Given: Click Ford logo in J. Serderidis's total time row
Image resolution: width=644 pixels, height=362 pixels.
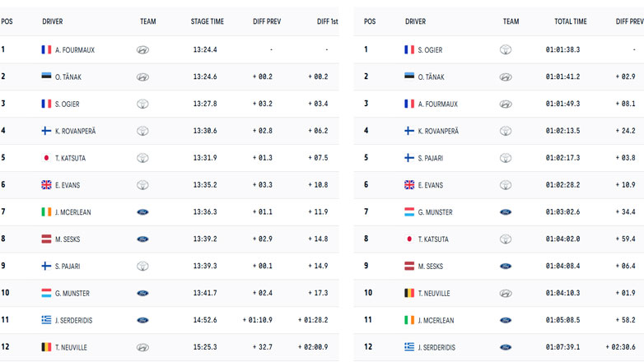Looking at the screenshot, I should coord(506,347).
